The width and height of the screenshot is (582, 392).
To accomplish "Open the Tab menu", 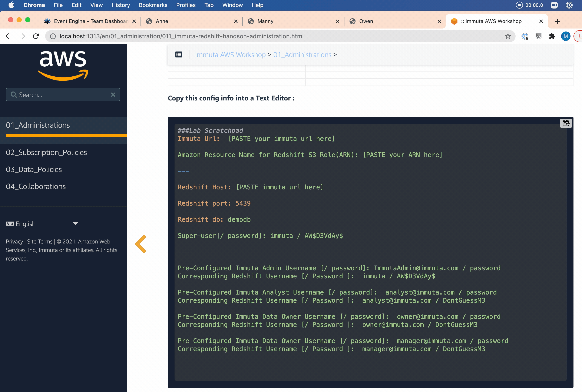I will pyautogui.click(x=209, y=5).
